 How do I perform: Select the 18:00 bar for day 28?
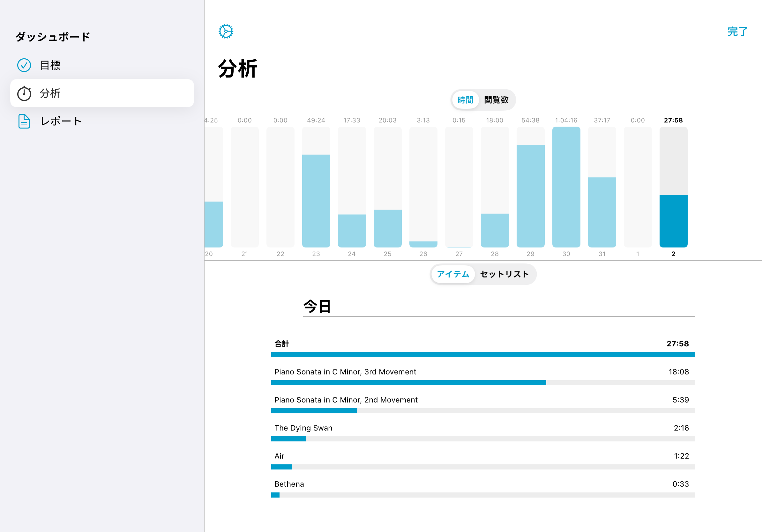point(495,187)
